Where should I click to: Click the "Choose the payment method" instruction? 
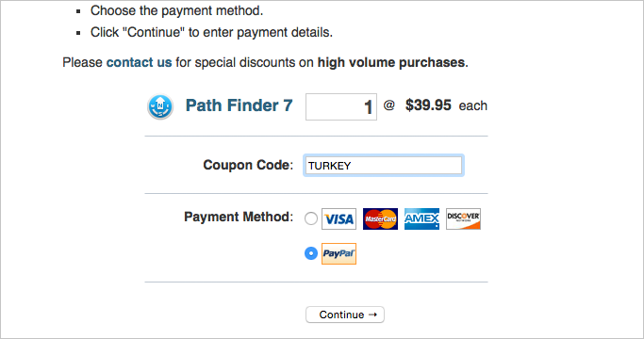click(x=176, y=10)
